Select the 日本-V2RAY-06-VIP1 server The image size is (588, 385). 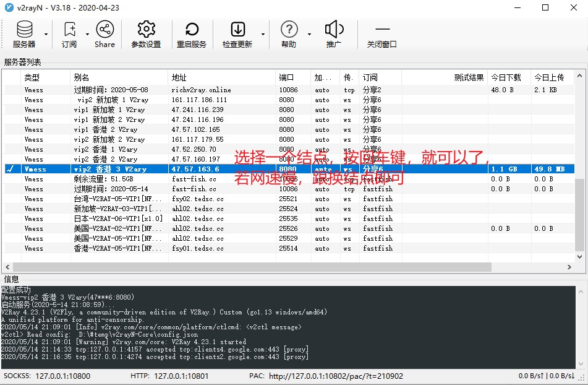coord(288,218)
